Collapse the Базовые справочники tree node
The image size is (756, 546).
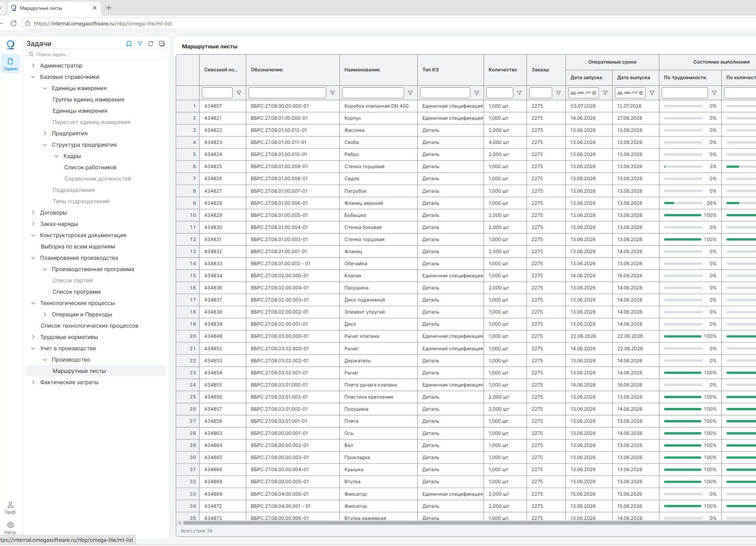pyautogui.click(x=33, y=77)
